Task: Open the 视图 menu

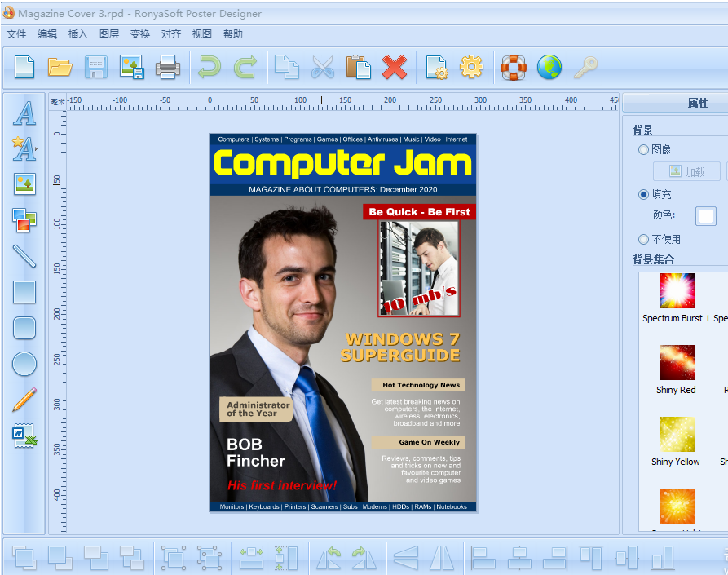Action: click(202, 34)
